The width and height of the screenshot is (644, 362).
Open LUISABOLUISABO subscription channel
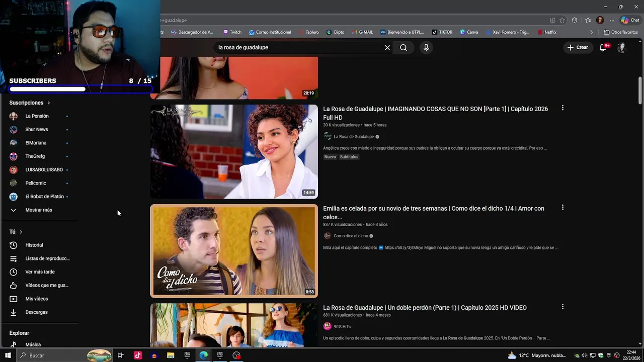click(x=39, y=170)
